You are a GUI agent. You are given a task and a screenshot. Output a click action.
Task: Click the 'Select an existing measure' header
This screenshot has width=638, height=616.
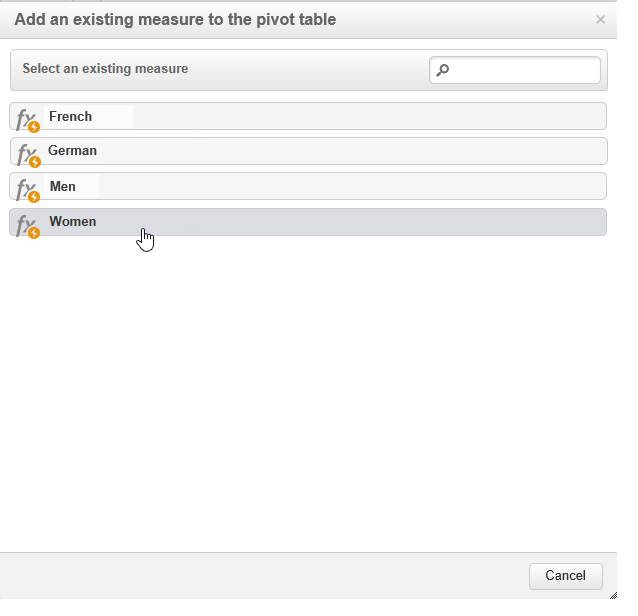105,69
